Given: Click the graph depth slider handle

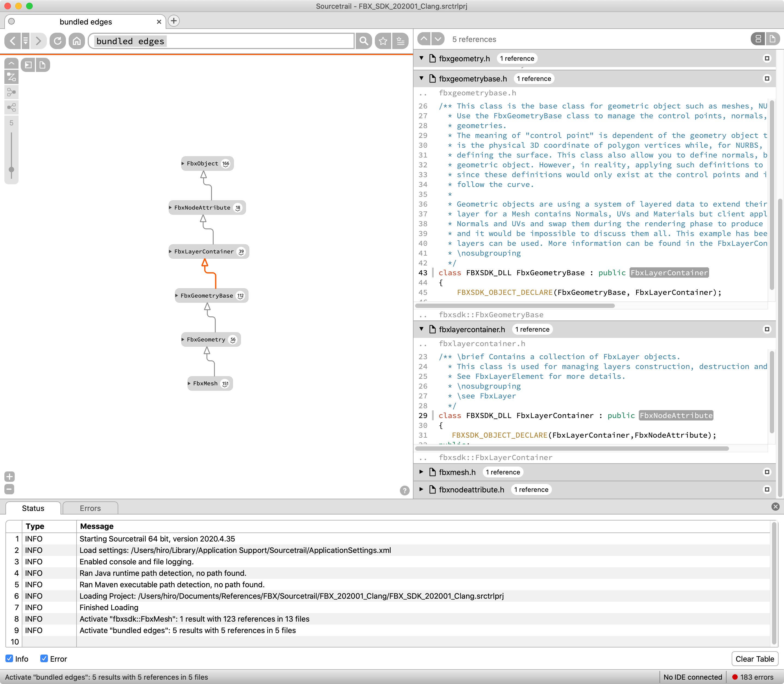Looking at the screenshot, I should tap(11, 170).
